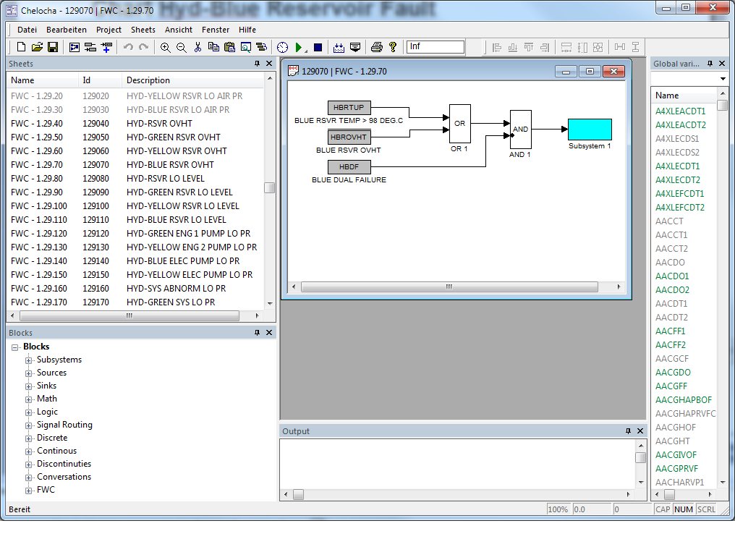Open a file with the folder icon
The height and width of the screenshot is (560, 735).
pos(37,47)
